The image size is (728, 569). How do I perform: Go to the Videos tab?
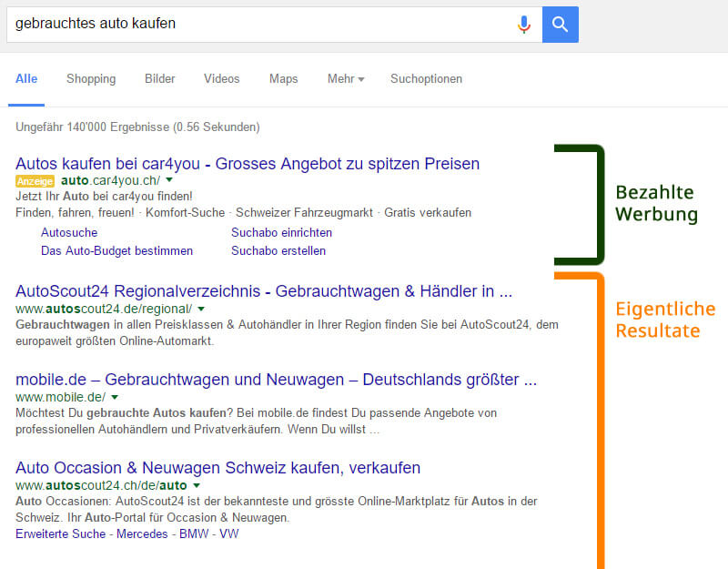pyautogui.click(x=222, y=79)
